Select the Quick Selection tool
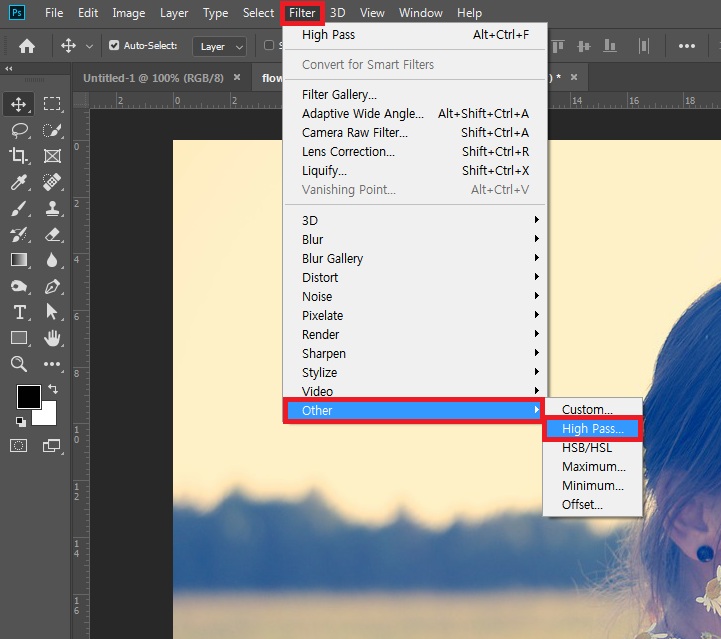Image resolution: width=721 pixels, height=639 pixels. [x=52, y=131]
